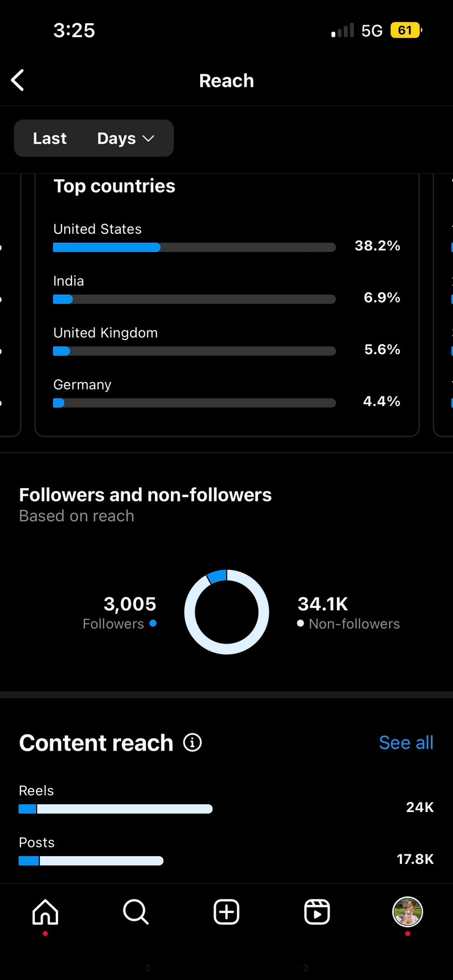Tap the create new post icon
Viewport: 453px width, 980px height.
(x=226, y=912)
